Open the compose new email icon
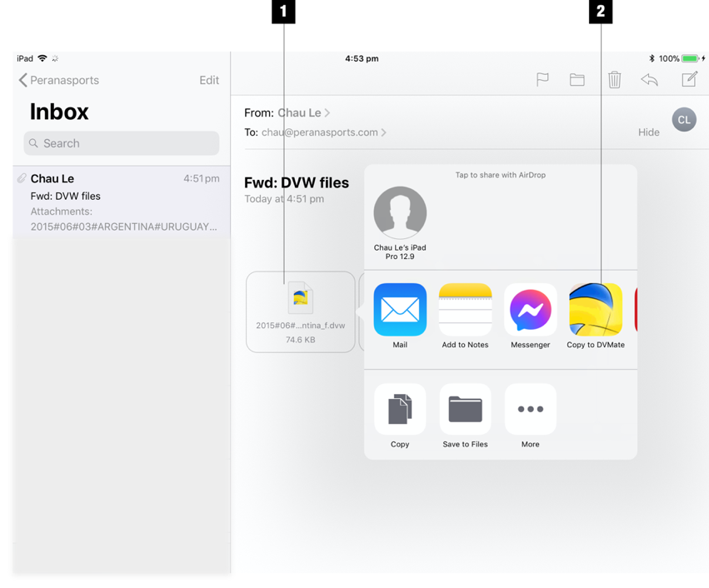This screenshot has height=588, width=709. pyautogui.click(x=689, y=80)
